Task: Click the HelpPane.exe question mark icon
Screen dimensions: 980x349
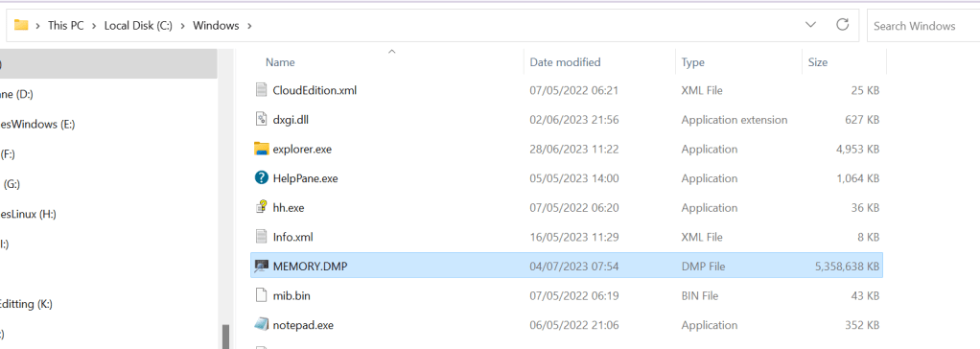Action: 261,178
